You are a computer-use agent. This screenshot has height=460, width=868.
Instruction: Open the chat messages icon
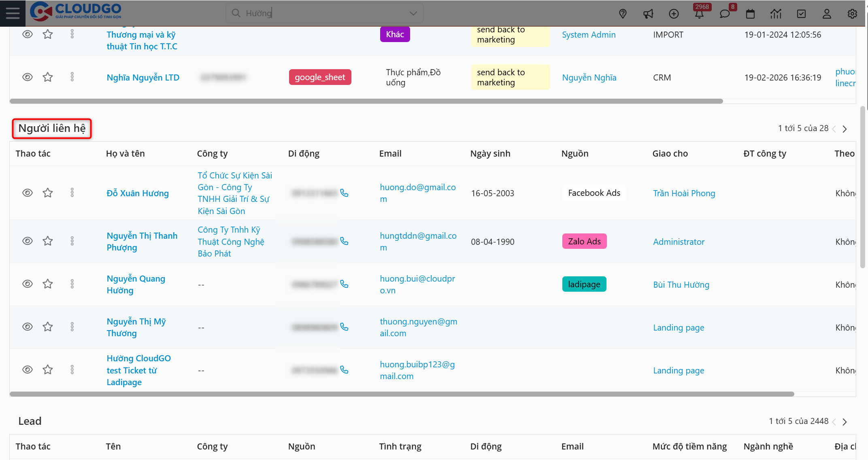pyautogui.click(x=724, y=14)
